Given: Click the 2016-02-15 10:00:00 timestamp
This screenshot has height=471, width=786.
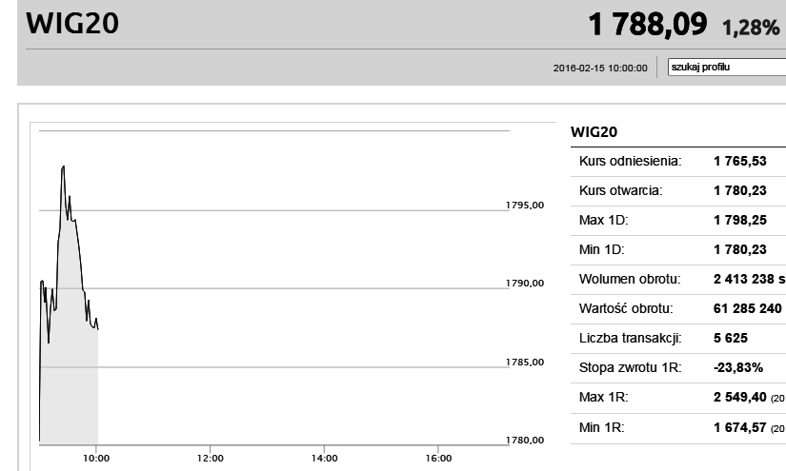Looking at the screenshot, I should (x=600, y=68).
